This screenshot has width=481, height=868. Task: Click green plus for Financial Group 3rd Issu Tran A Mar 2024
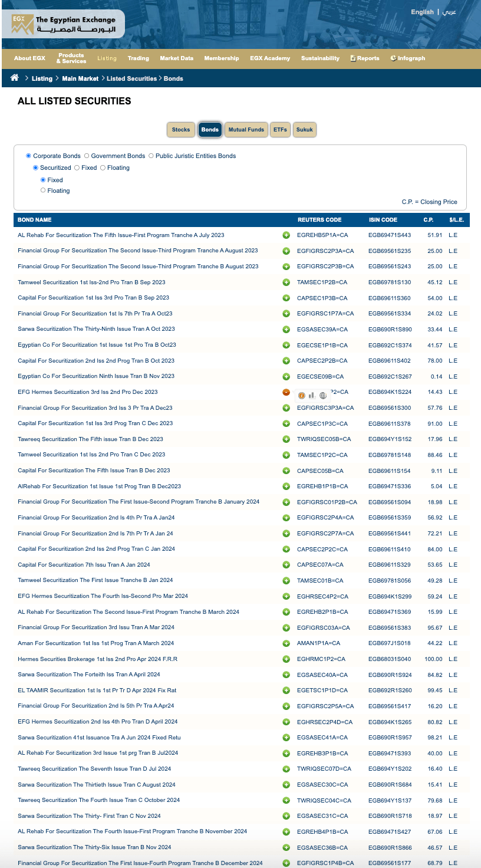(x=286, y=627)
